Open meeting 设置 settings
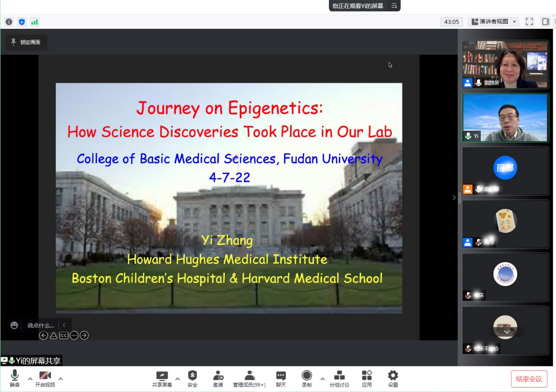 (393, 378)
